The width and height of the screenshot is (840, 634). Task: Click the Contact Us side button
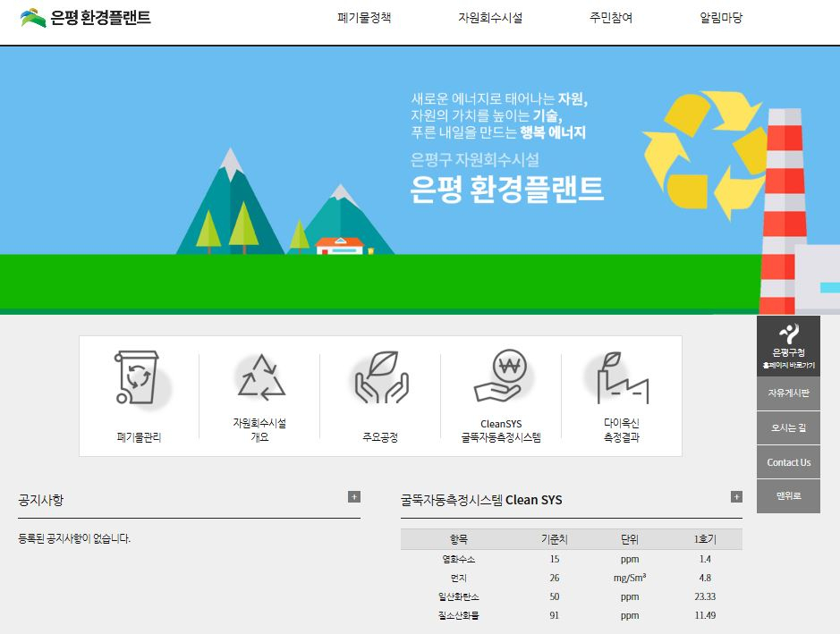[789, 462]
